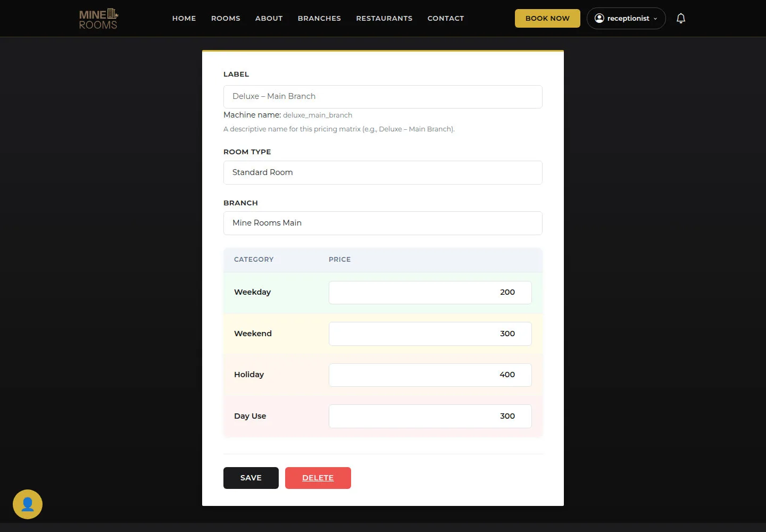The height and width of the screenshot is (532, 766).
Task: Save the pricing matrix
Action: click(x=251, y=478)
